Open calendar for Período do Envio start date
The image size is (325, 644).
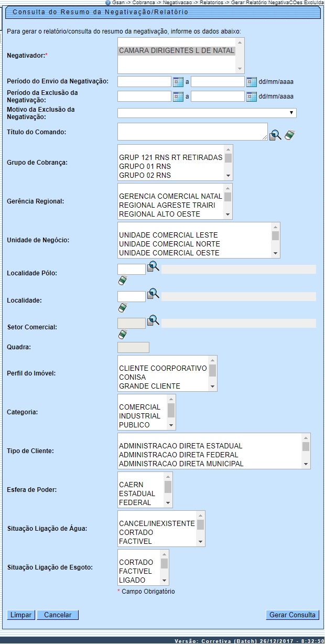coord(178,82)
